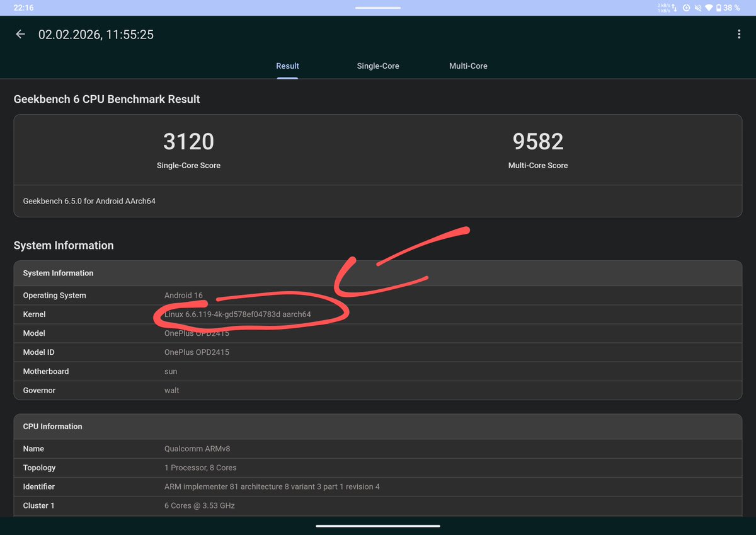This screenshot has width=756, height=535.
Task: Tap the Qualcomm ARMv8 value
Action: point(197,449)
